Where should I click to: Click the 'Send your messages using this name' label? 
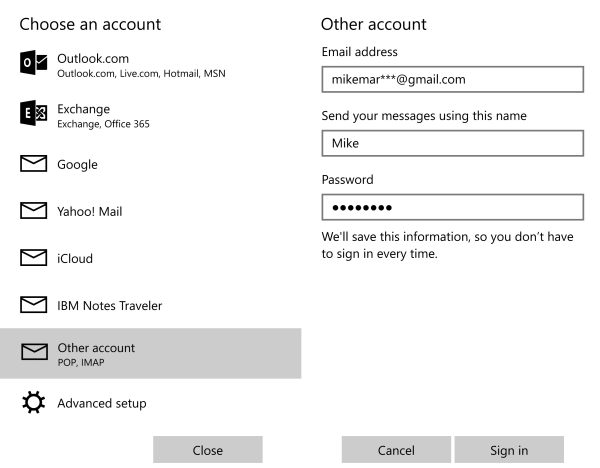click(424, 116)
